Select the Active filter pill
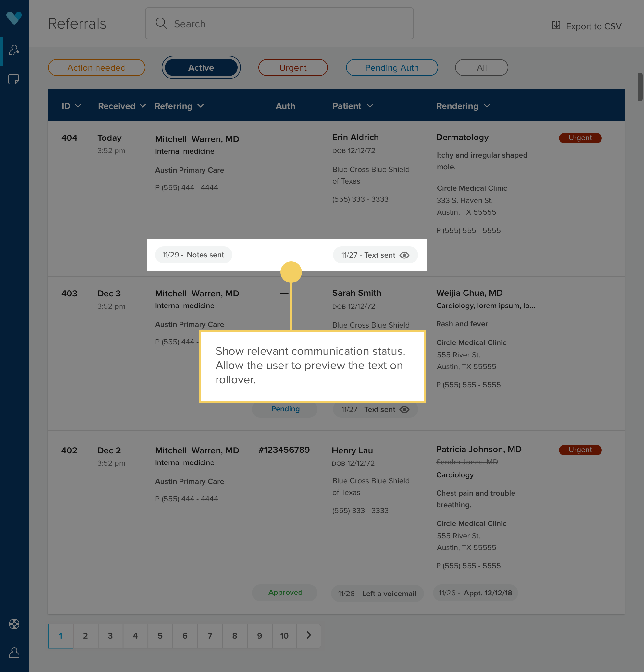The width and height of the screenshot is (644, 672). [x=201, y=67]
